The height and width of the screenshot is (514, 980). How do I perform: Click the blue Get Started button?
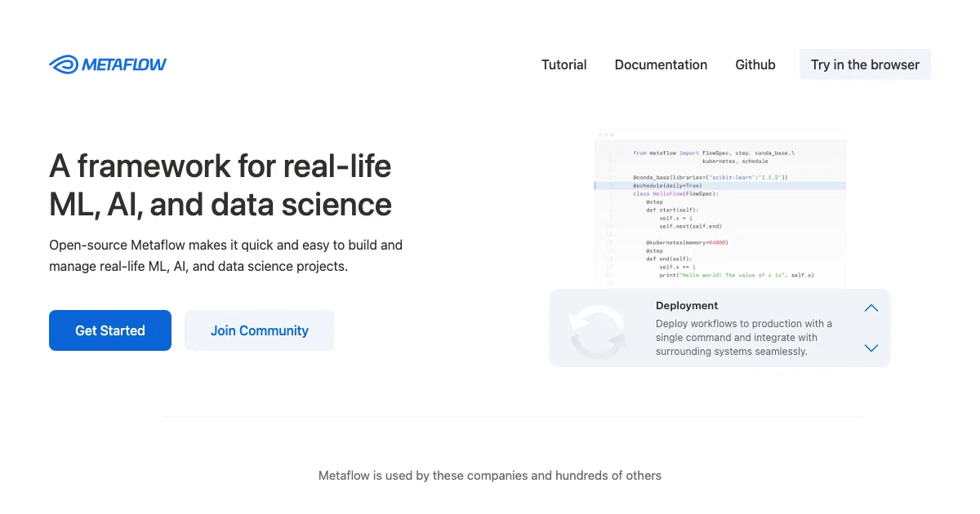(110, 330)
